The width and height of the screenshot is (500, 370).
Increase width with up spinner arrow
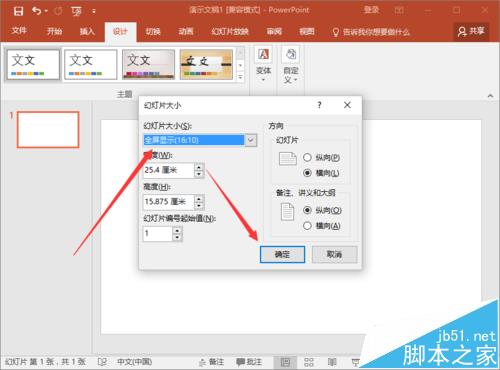pyautogui.click(x=199, y=167)
